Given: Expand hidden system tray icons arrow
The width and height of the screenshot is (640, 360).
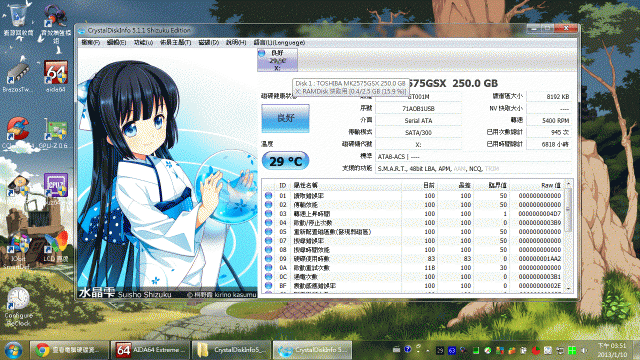Looking at the screenshot, I should coord(427,351).
